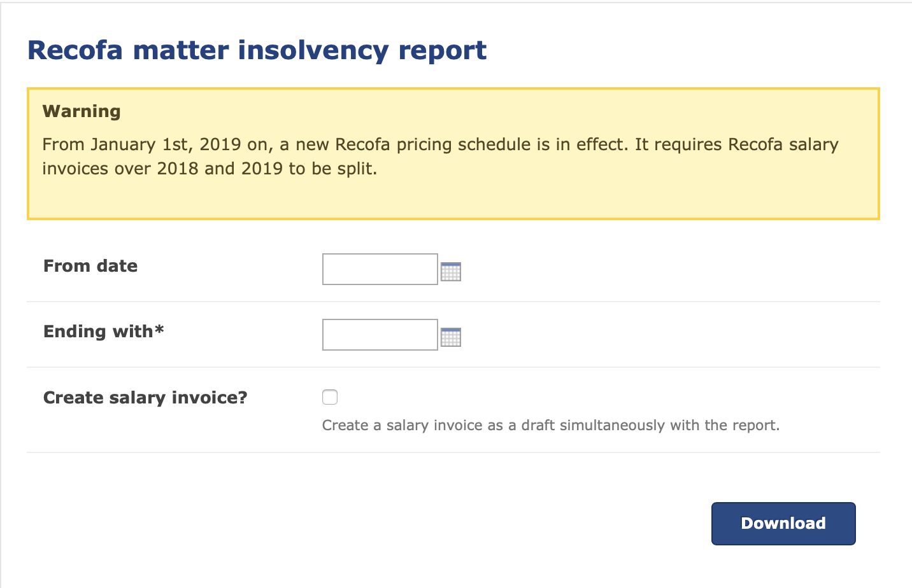Click the word "Recofa" in page heading
The image size is (912, 588).
(75, 50)
